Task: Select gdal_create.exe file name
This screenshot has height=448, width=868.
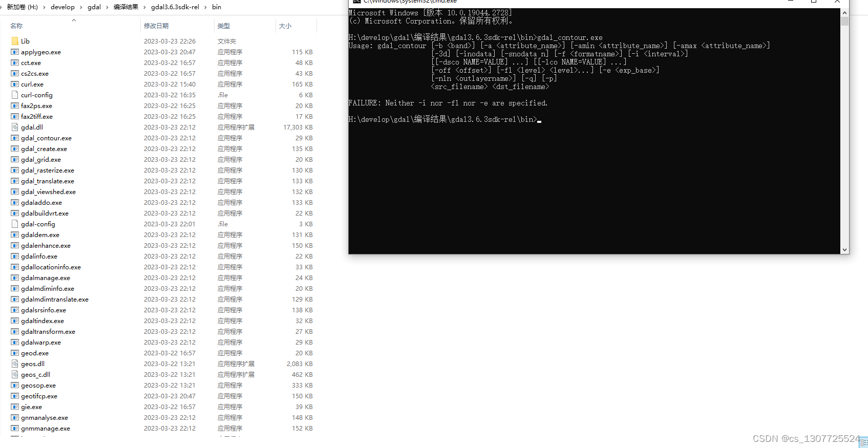Action: pyautogui.click(x=44, y=149)
